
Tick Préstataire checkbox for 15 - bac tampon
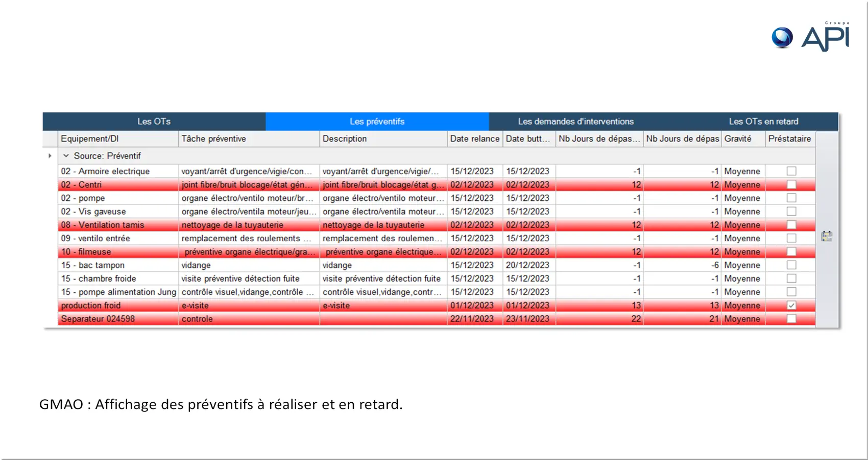point(791,265)
